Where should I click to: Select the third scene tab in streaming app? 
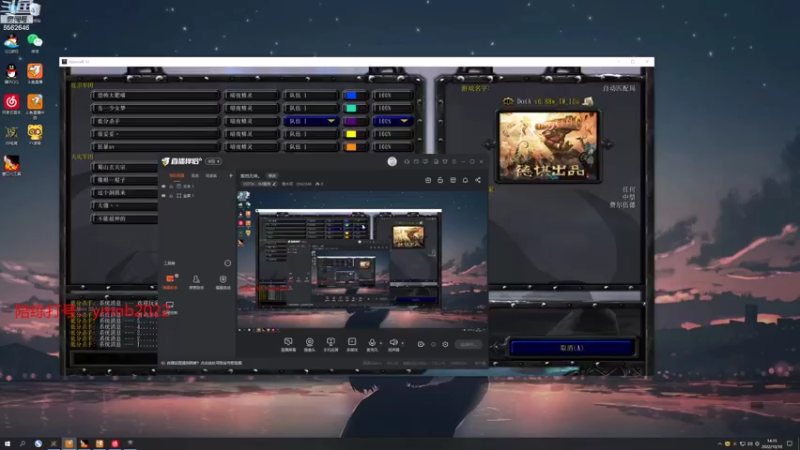coord(211,176)
